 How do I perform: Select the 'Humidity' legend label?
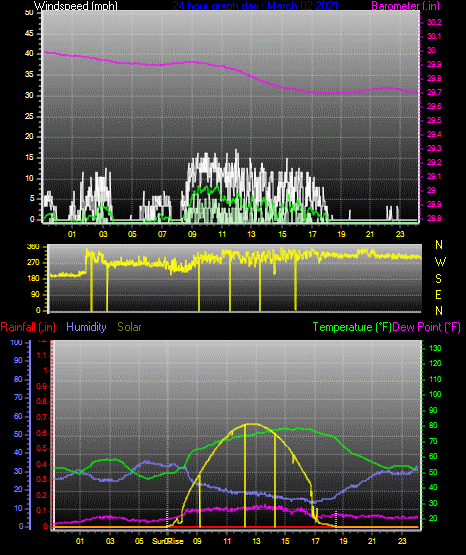tap(86, 327)
